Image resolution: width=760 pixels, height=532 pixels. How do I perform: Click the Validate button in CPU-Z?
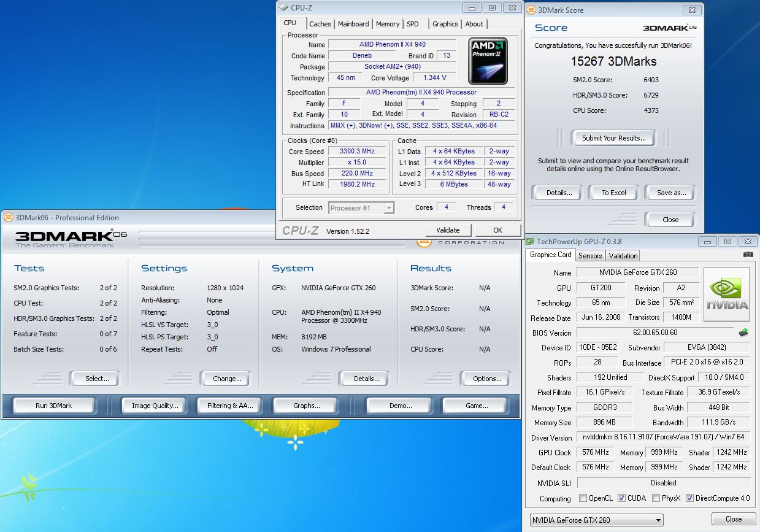coord(448,230)
